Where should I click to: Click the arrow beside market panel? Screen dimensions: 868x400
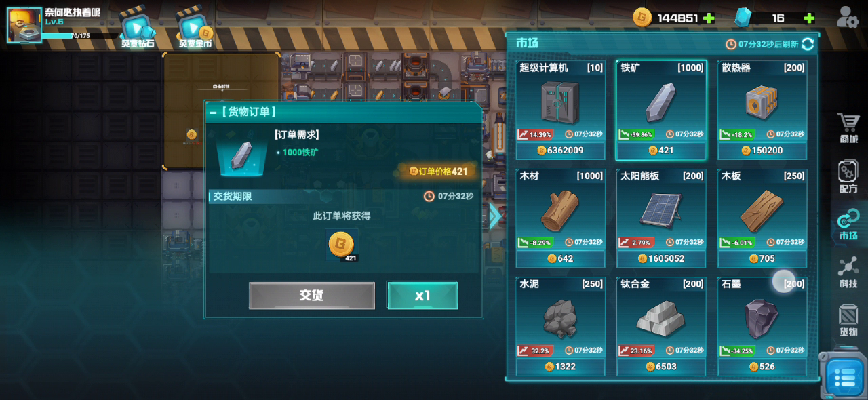pyautogui.click(x=495, y=216)
